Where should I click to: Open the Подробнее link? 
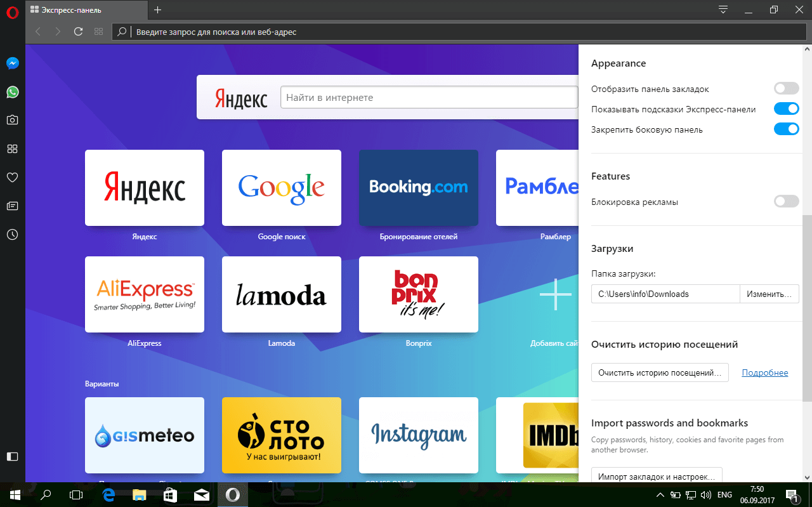tap(764, 372)
